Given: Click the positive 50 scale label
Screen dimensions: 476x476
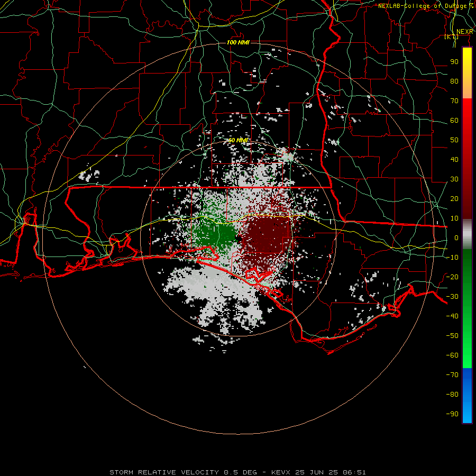Looking at the screenshot, I should point(454,140).
